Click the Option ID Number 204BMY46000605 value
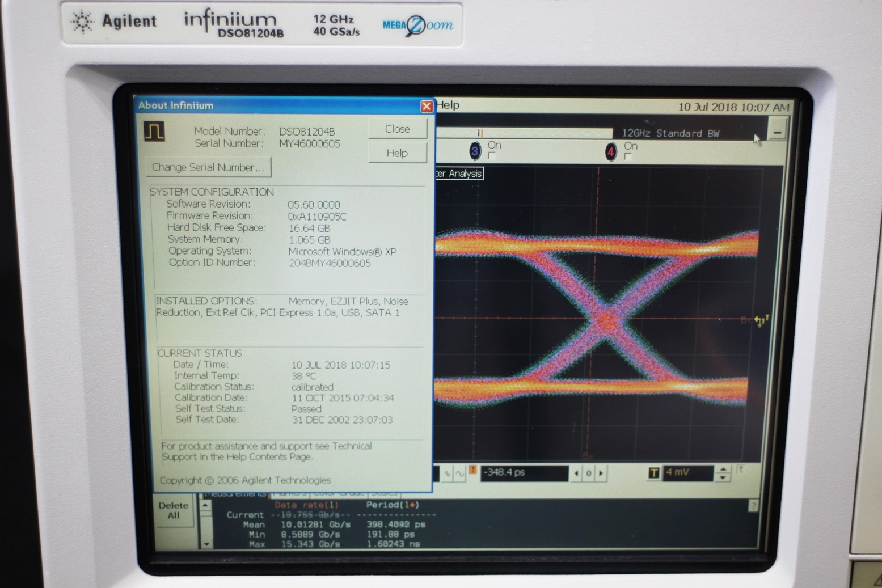 tap(330, 263)
